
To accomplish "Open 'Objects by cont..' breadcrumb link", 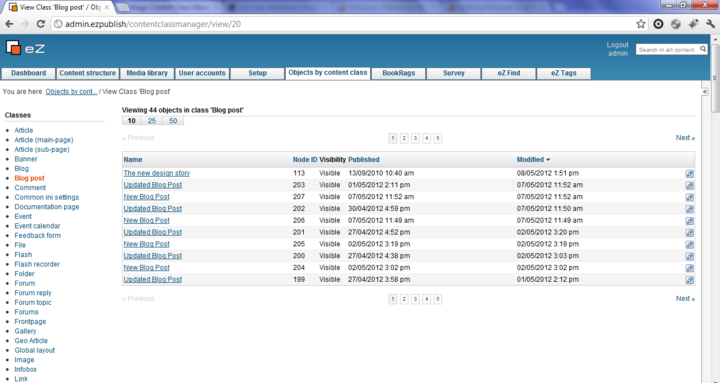I will click(x=71, y=91).
